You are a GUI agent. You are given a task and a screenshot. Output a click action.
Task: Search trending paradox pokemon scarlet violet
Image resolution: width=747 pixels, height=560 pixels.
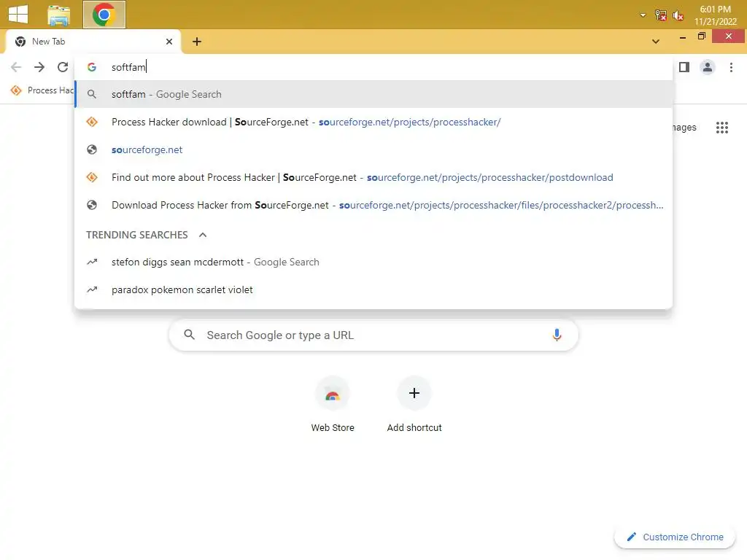pyautogui.click(x=373, y=289)
